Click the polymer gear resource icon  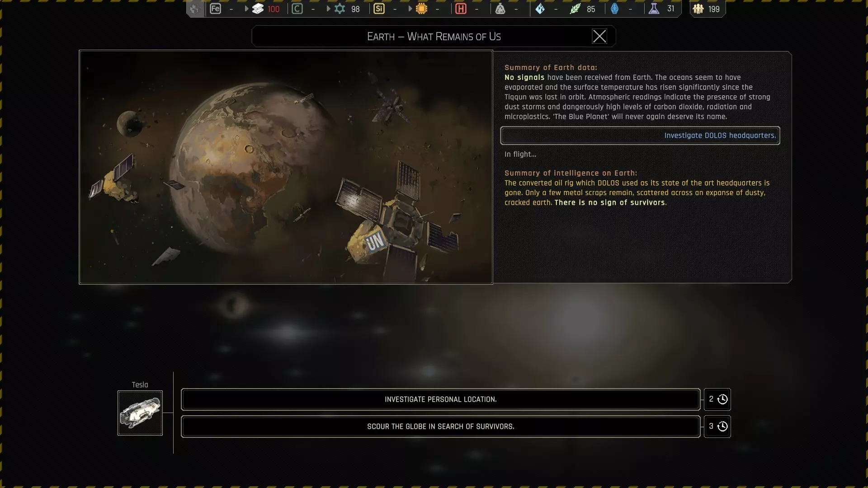pyautogui.click(x=340, y=9)
